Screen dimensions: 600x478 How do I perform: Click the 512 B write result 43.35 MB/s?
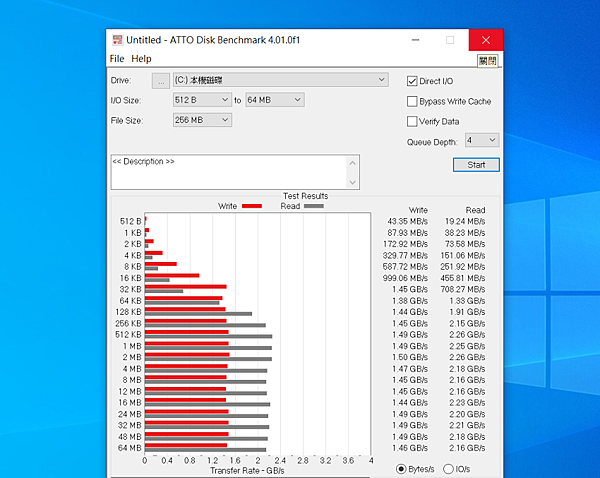coord(408,221)
